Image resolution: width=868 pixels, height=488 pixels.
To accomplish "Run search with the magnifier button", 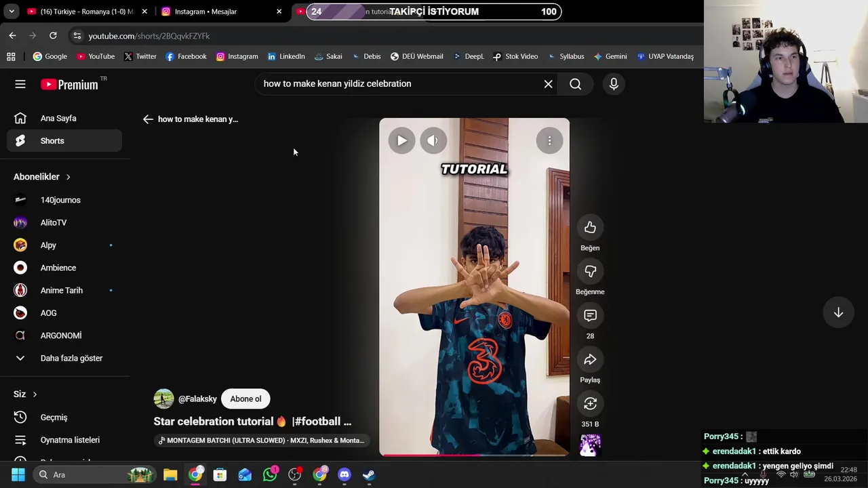I will pyautogui.click(x=575, y=84).
